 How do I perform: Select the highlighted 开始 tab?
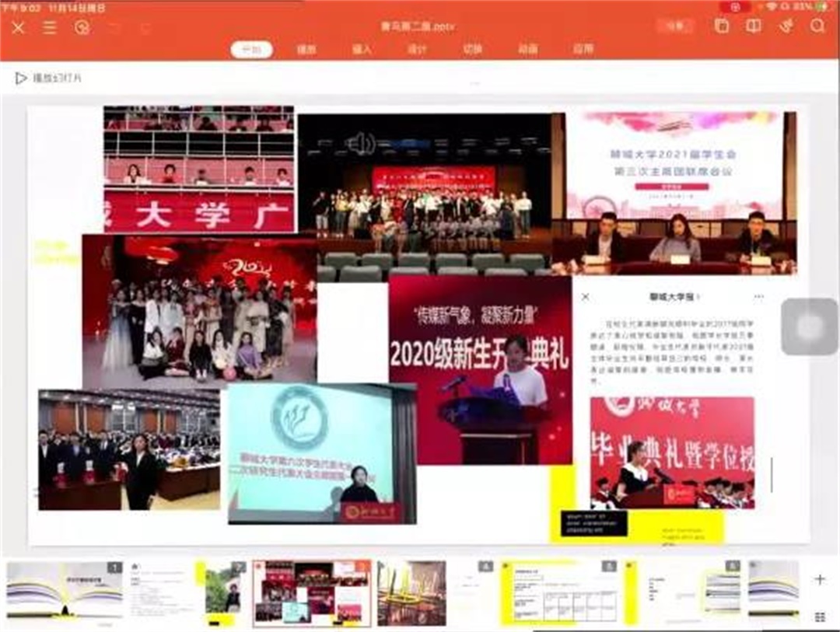[251, 49]
